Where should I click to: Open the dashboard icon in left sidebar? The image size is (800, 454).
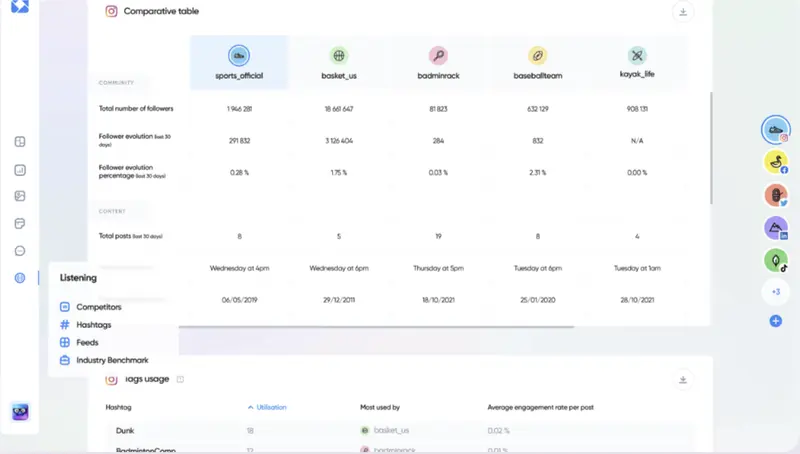[20, 142]
